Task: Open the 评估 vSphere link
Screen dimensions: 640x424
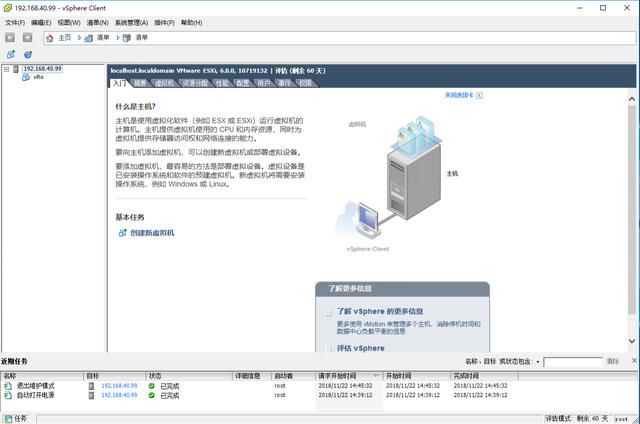Action: [x=360, y=349]
